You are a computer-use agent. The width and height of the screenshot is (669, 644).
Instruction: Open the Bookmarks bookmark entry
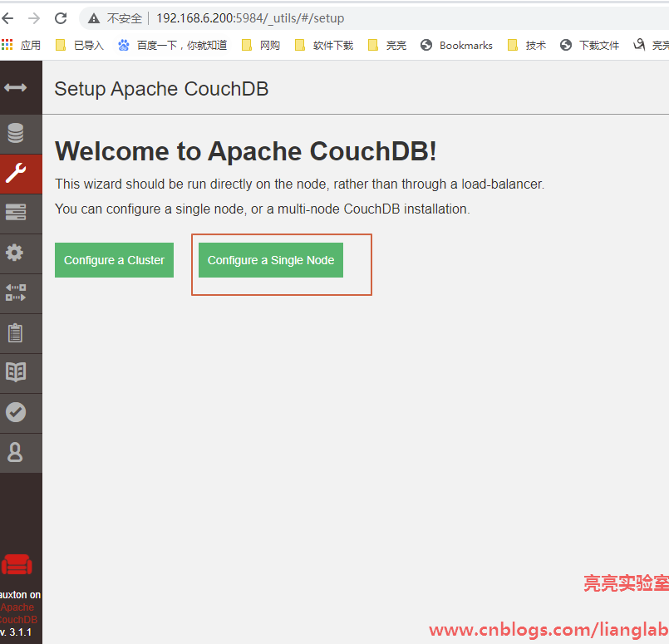click(x=456, y=45)
